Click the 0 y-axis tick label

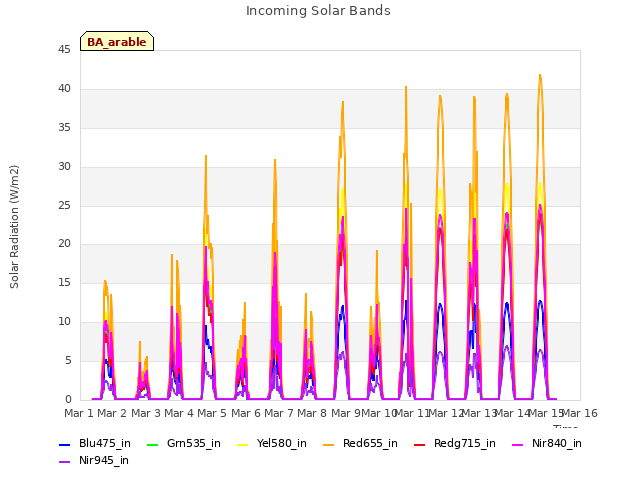(x=68, y=399)
